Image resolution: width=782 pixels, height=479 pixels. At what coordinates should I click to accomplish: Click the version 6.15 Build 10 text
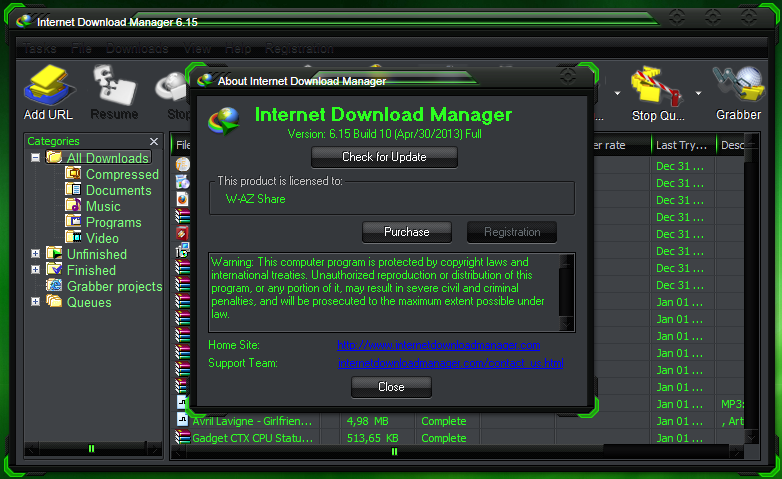385,134
